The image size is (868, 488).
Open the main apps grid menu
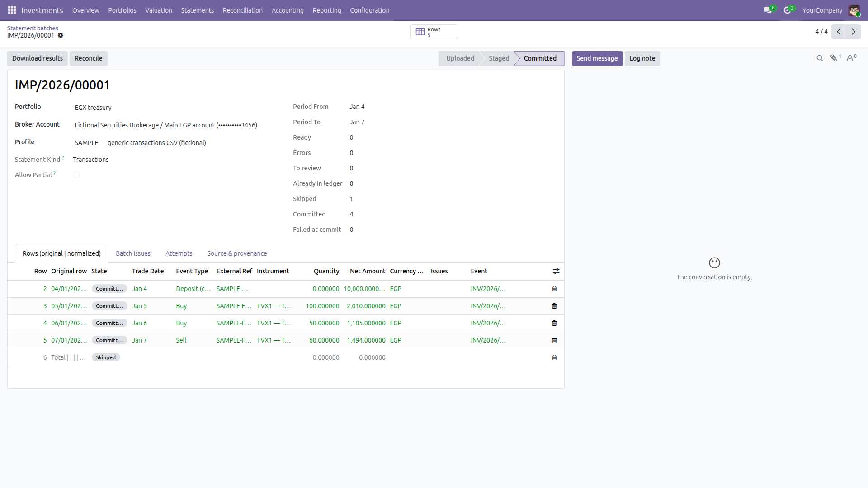pos(12,10)
